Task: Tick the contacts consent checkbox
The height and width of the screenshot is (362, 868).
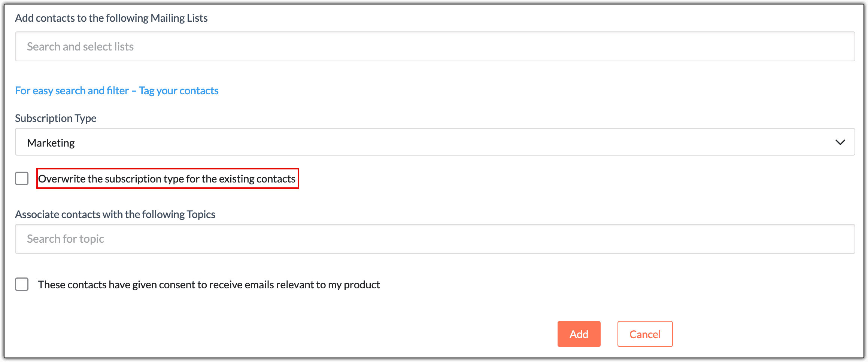Action: tap(22, 284)
